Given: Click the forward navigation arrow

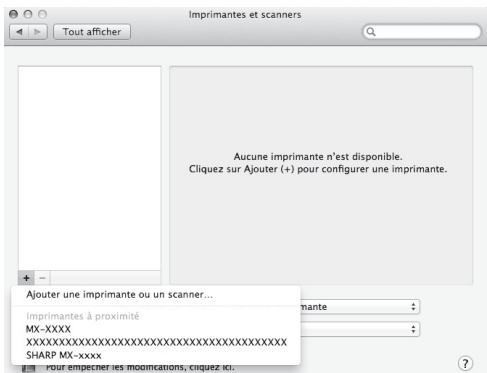Looking at the screenshot, I should pyautogui.click(x=38, y=32).
